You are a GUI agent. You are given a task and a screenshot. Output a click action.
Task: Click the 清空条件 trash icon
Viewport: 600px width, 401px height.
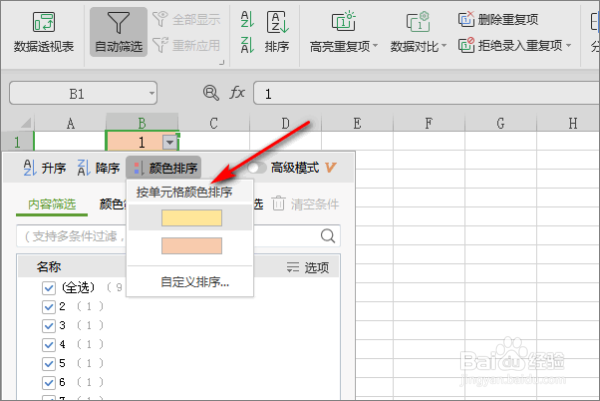coord(279,203)
